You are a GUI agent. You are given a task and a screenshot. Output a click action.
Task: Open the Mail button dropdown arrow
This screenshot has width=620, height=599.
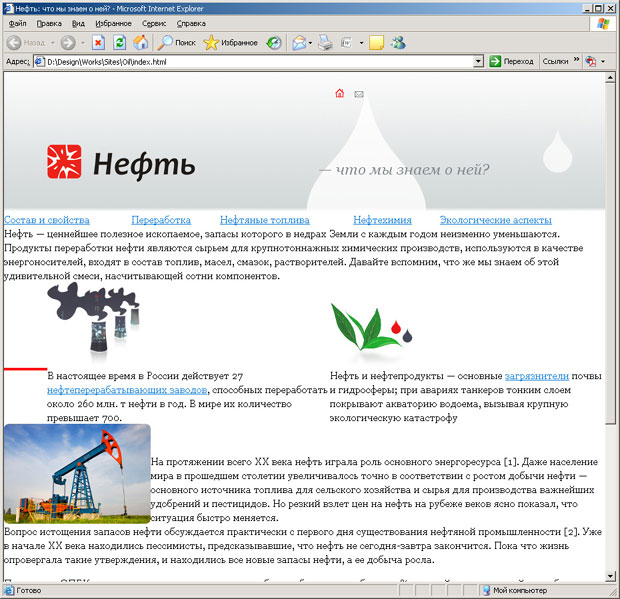(x=310, y=43)
